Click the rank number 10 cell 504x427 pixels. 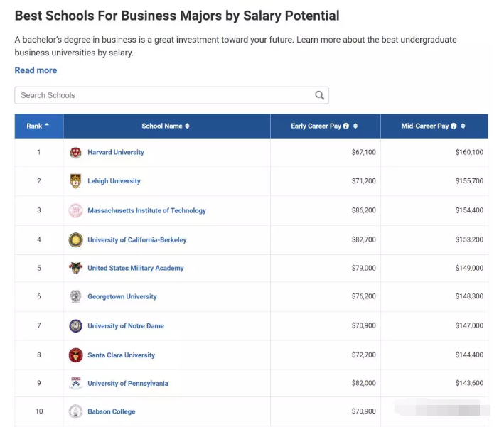pos(39,411)
